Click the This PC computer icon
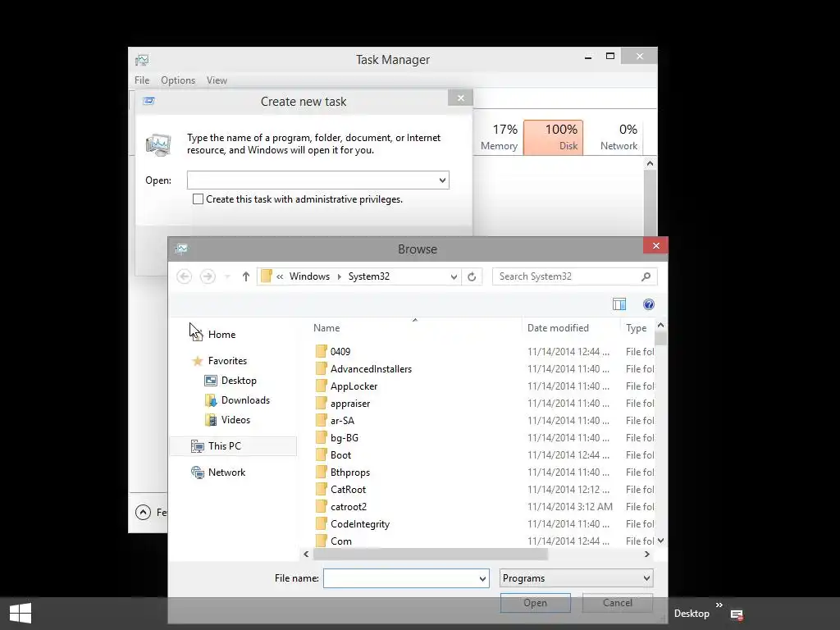The width and height of the screenshot is (840, 630). point(198,446)
